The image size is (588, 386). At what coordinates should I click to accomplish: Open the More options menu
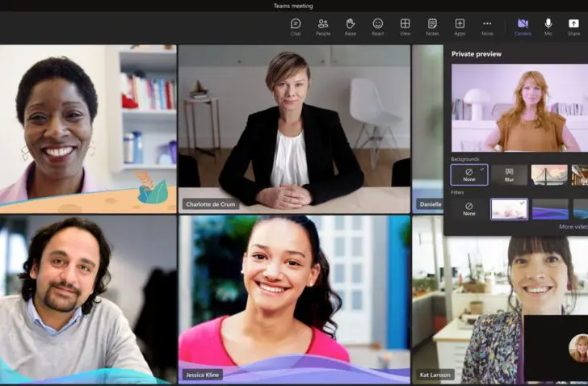coord(487,27)
